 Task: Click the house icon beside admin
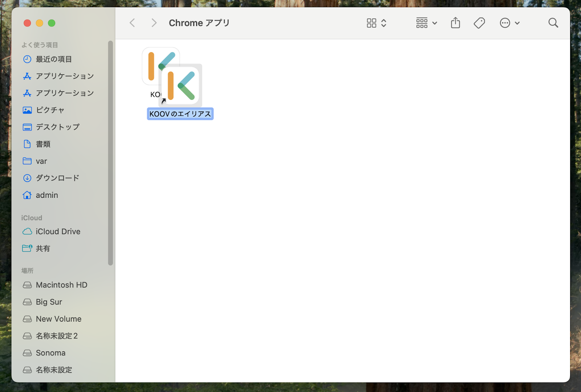[x=27, y=195]
